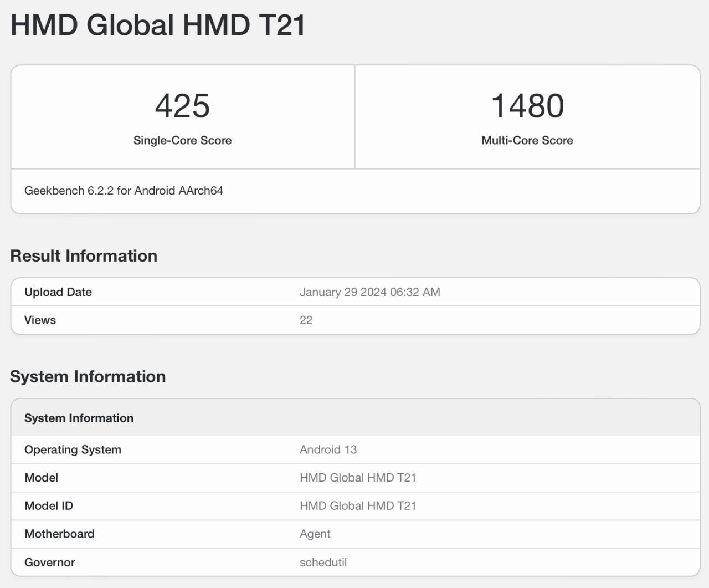Click the large System Information section heading
The image size is (709, 588).
[x=88, y=377]
